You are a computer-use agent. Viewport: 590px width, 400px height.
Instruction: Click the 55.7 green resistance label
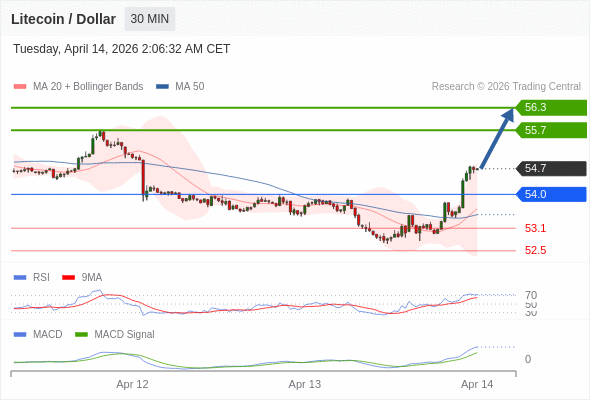point(551,130)
